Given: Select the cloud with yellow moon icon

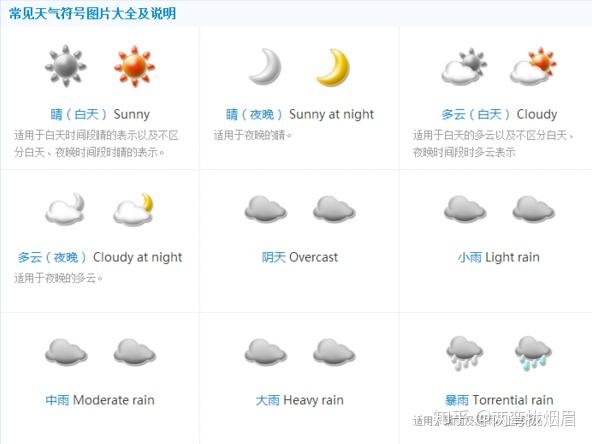Looking at the screenshot, I should pyautogui.click(x=133, y=209).
